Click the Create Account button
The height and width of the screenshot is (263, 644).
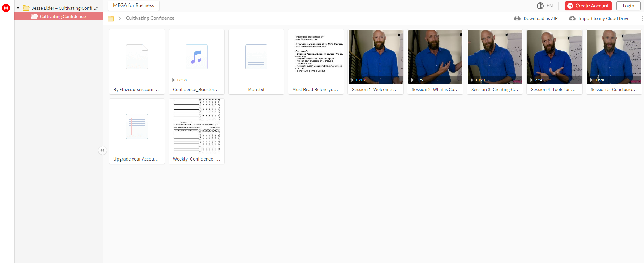point(588,6)
